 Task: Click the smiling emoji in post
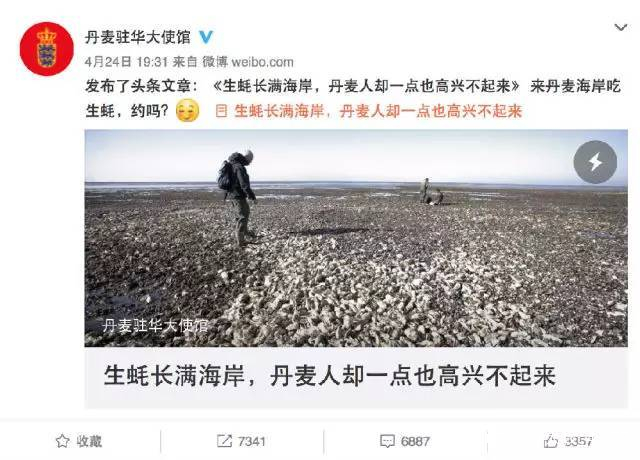click(x=188, y=111)
